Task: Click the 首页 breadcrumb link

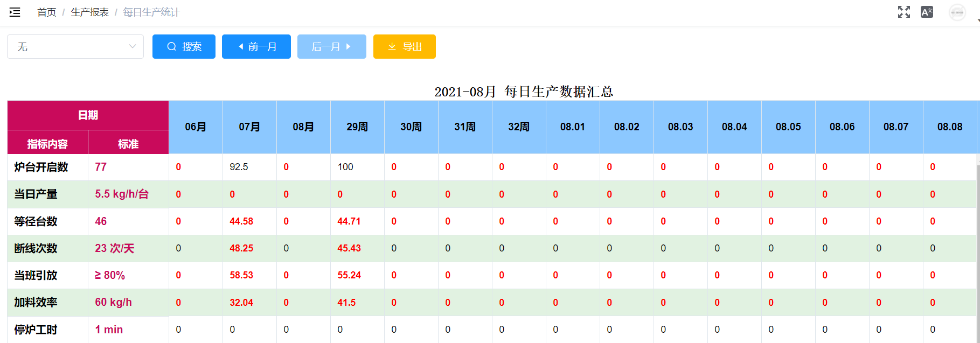Action: click(x=46, y=12)
